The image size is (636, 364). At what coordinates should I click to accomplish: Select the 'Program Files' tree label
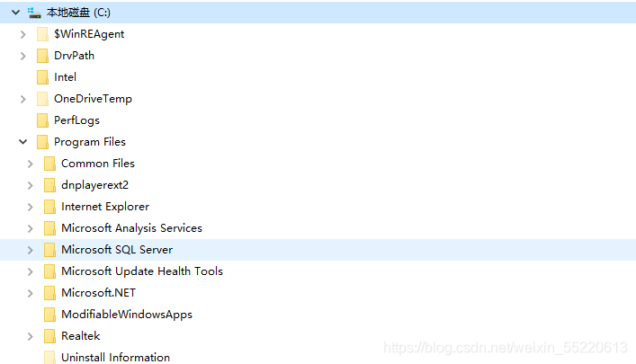tap(90, 142)
